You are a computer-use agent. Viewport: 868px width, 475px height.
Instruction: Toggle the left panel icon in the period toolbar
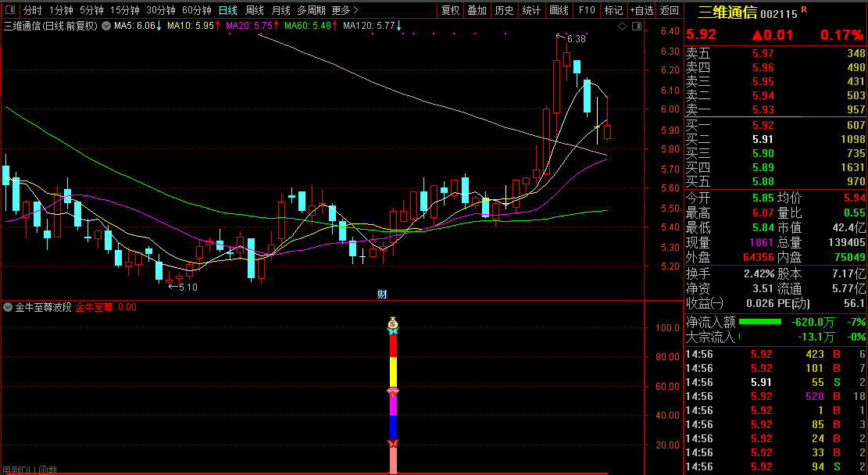[x=10, y=10]
